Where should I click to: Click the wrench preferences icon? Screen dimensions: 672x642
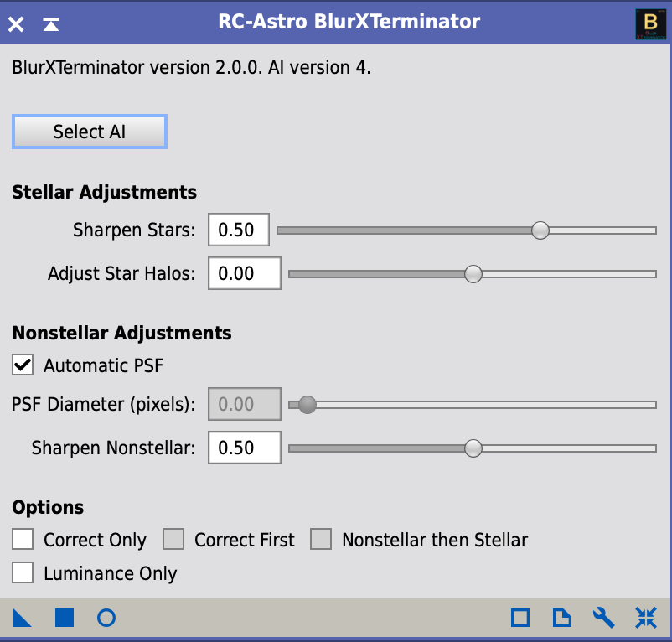coord(604,618)
